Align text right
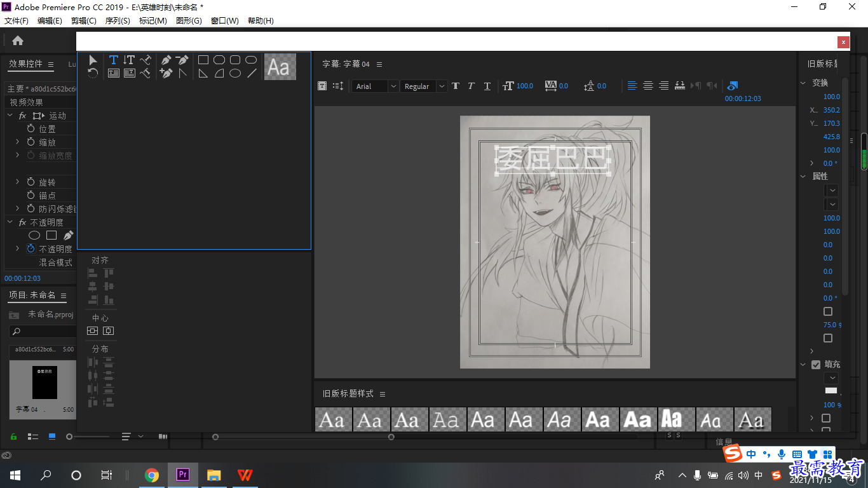Image resolution: width=868 pixels, height=488 pixels. pos(663,85)
